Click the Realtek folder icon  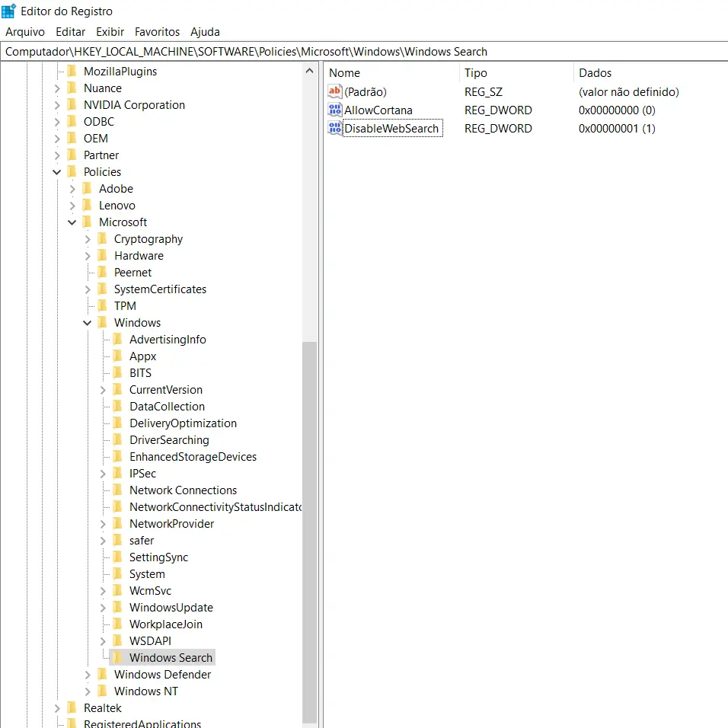[72, 707]
